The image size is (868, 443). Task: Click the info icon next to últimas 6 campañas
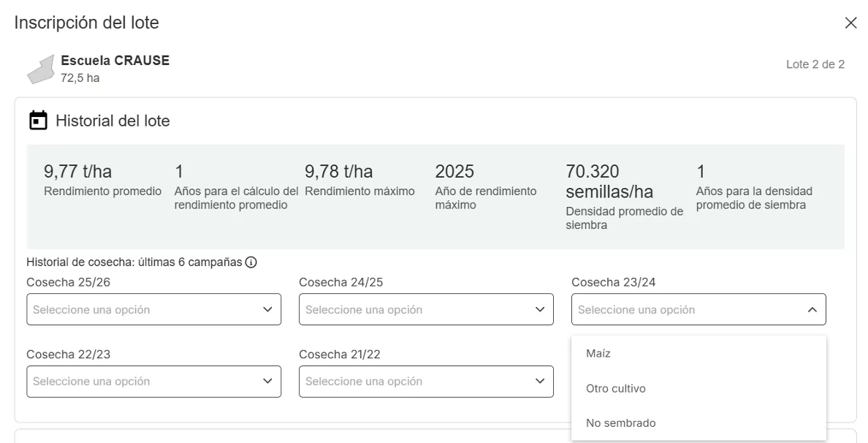pyautogui.click(x=251, y=262)
